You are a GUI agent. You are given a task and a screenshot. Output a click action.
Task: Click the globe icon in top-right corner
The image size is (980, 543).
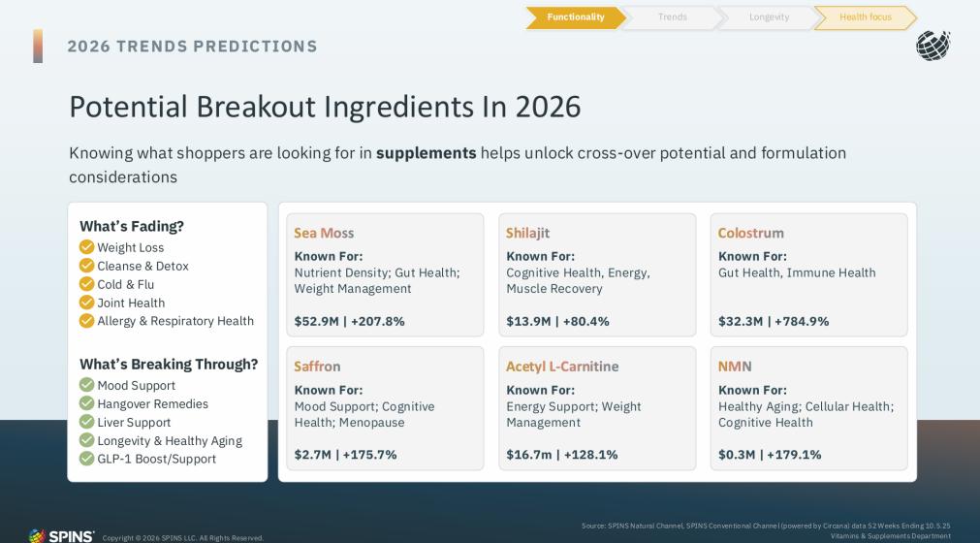[x=933, y=46]
